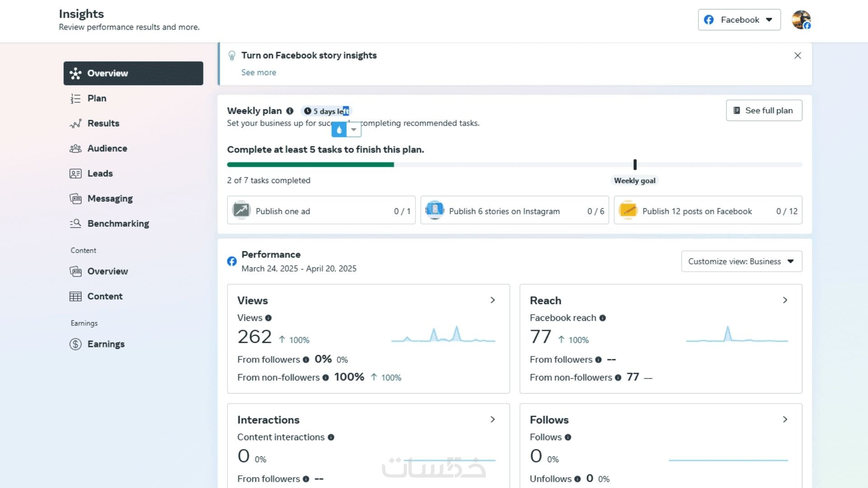Open the Facebook platform dropdown
This screenshot has height=488, width=868.
(x=739, y=20)
